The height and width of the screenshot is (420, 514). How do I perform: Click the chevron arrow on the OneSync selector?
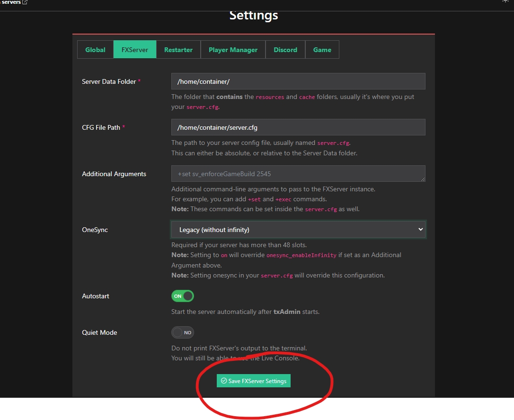(x=420, y=230)
